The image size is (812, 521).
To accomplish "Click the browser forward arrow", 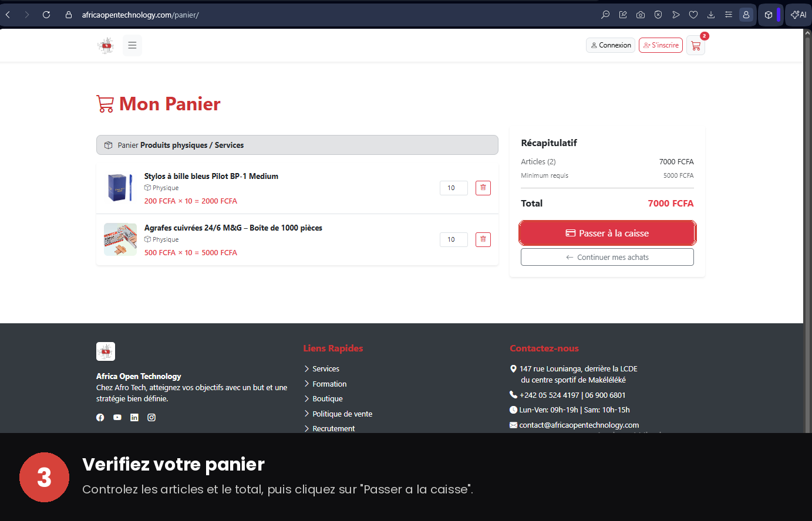I will (27, 15).
